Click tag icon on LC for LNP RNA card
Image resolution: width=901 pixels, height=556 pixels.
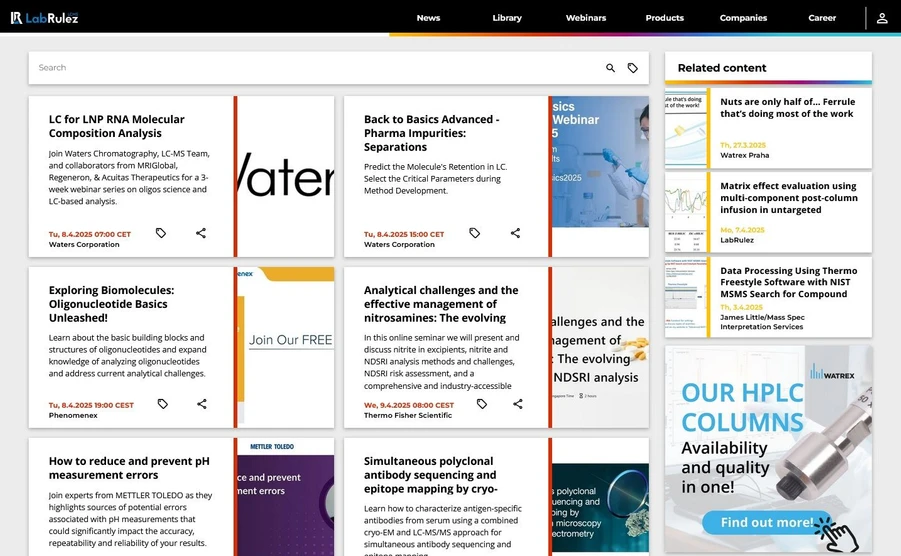point(161,233)
